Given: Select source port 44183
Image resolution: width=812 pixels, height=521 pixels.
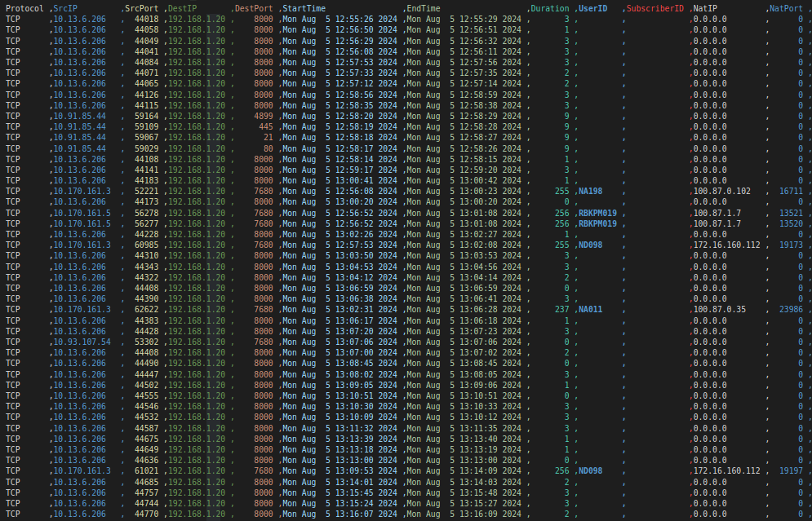Looking at the screenshot, I should tap(147, 180).
